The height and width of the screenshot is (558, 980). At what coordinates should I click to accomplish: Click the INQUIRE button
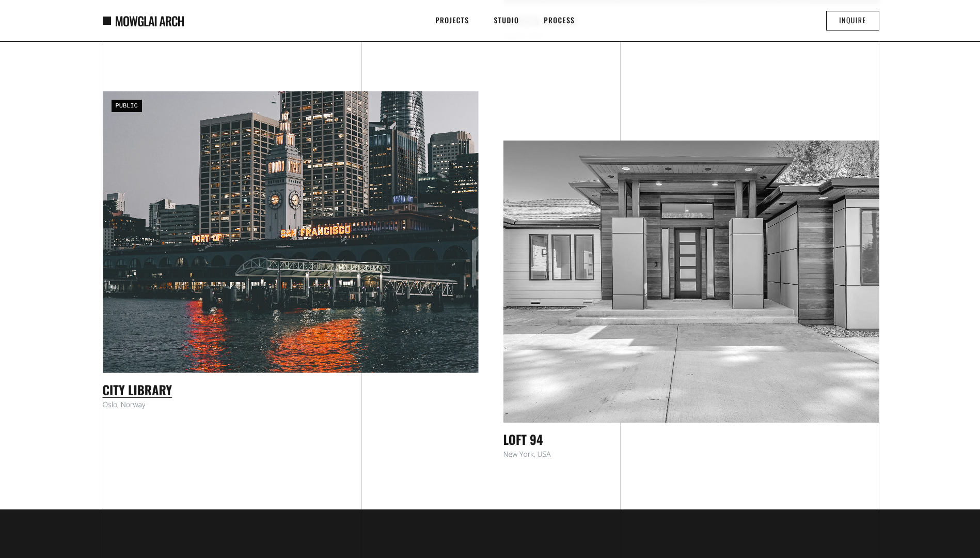pos(852,21)
